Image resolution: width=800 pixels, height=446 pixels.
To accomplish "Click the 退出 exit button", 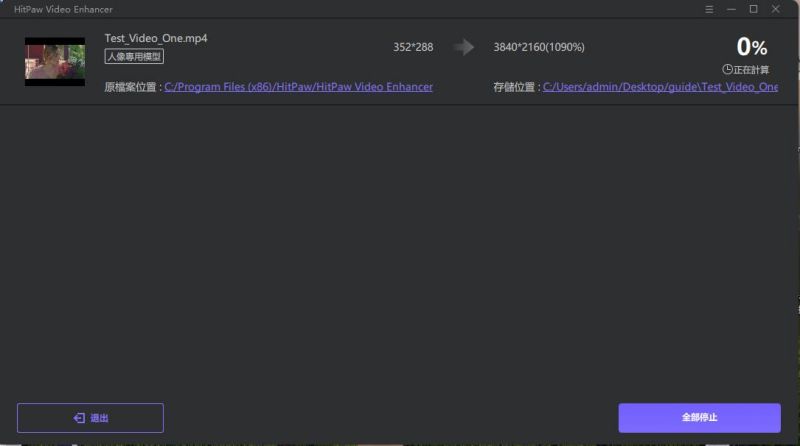I will coord(90,418).
